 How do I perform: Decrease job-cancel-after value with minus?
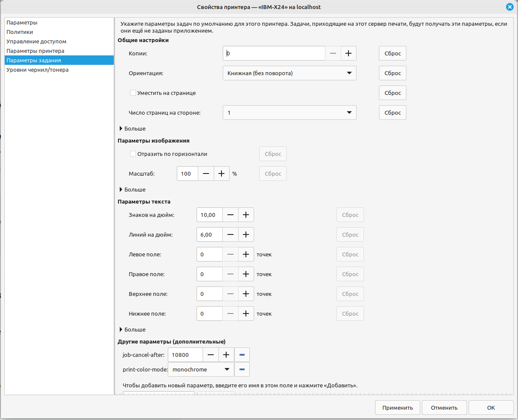[211, 355]
